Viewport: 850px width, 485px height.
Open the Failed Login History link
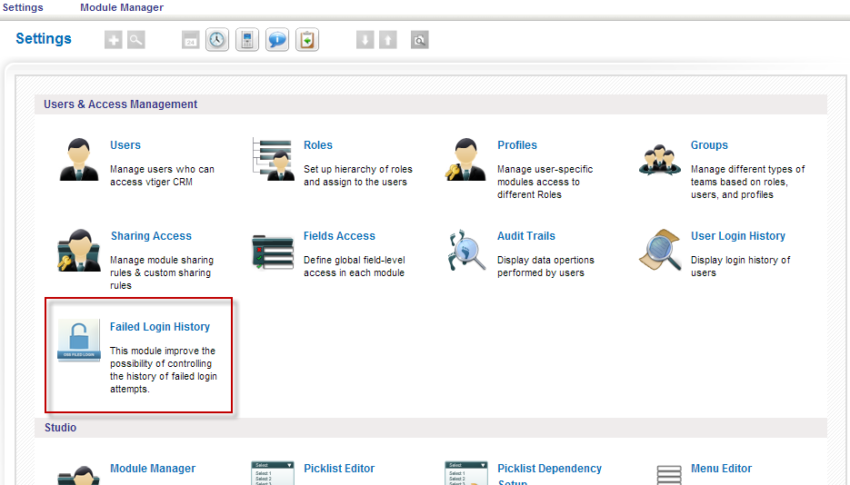(x=160, y=327)
